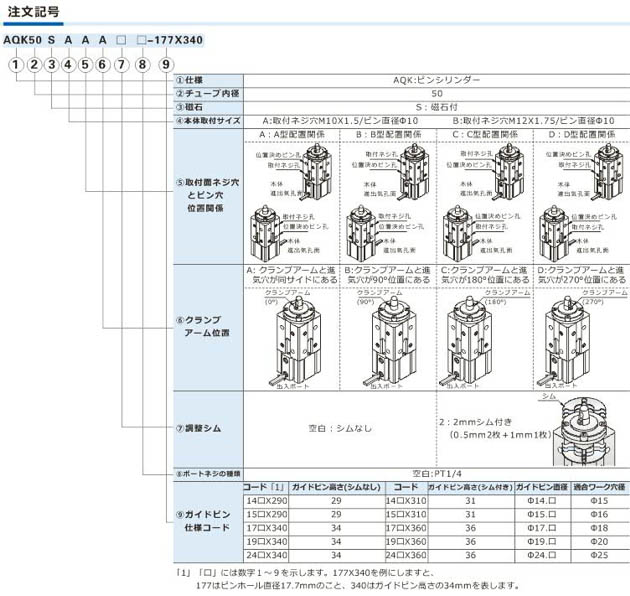Open the clamp arm 270° cylinder drawing
This screenshot has height=596, width=630.
[x=565, y=342]
